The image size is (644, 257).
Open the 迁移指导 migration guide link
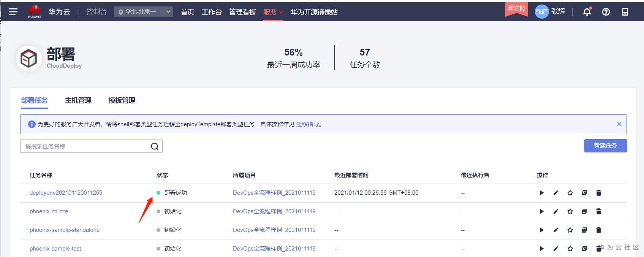tap(307, 124)
